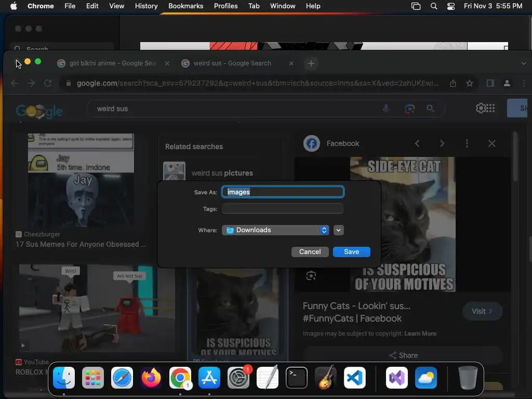Launch Firefox from the Dock

[151, 378]
